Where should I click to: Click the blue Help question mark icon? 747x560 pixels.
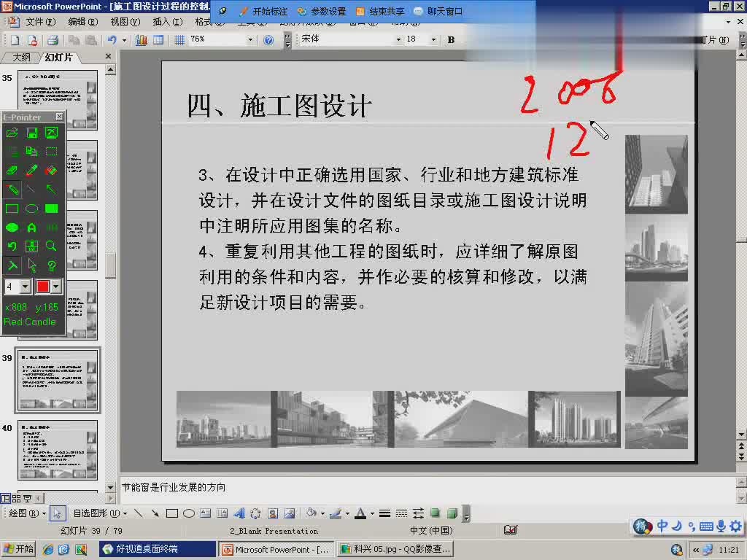[268, 40]
